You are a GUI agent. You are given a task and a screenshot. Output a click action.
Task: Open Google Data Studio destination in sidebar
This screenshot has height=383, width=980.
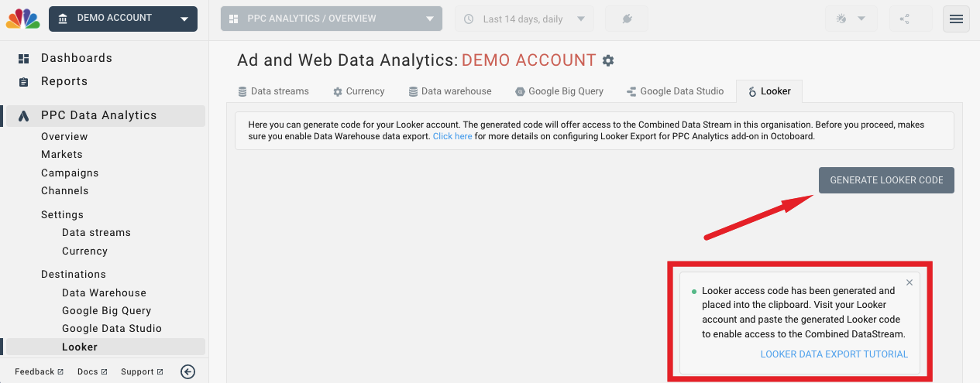[x=112, y=328]
